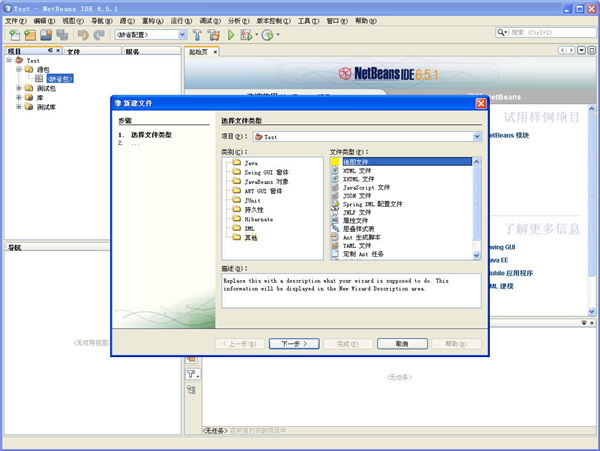Expand the 测试包 tree node
Image resolution: width=600 pixels, height=451 pixels.
click(18, 88)
